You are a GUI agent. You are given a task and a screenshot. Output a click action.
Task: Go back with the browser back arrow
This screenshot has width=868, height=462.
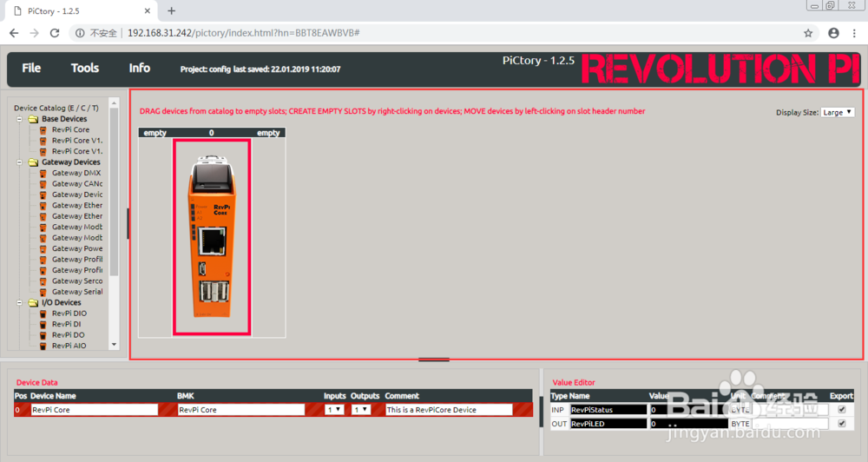(15, 33)
